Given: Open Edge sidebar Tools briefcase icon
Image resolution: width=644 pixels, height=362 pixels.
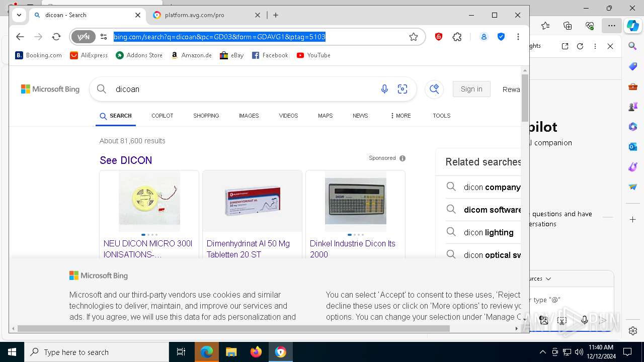Looking at the screenshot, I should pos(633,86).
